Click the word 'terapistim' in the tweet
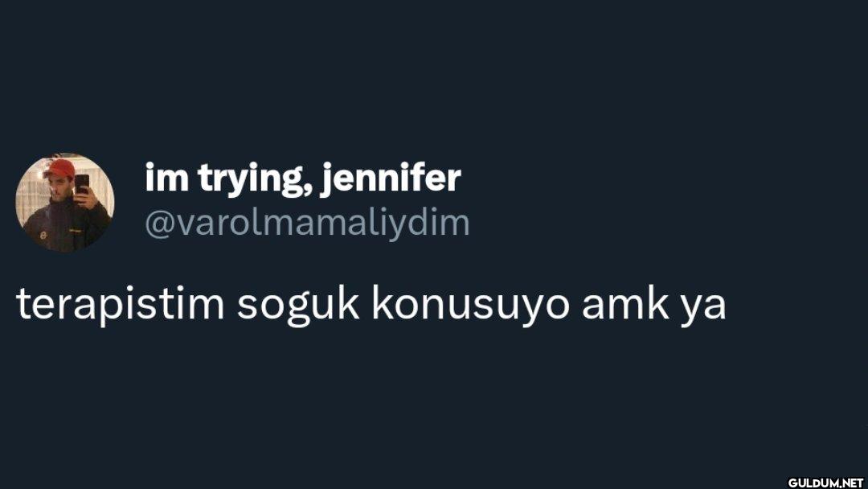 coord(120,305)
